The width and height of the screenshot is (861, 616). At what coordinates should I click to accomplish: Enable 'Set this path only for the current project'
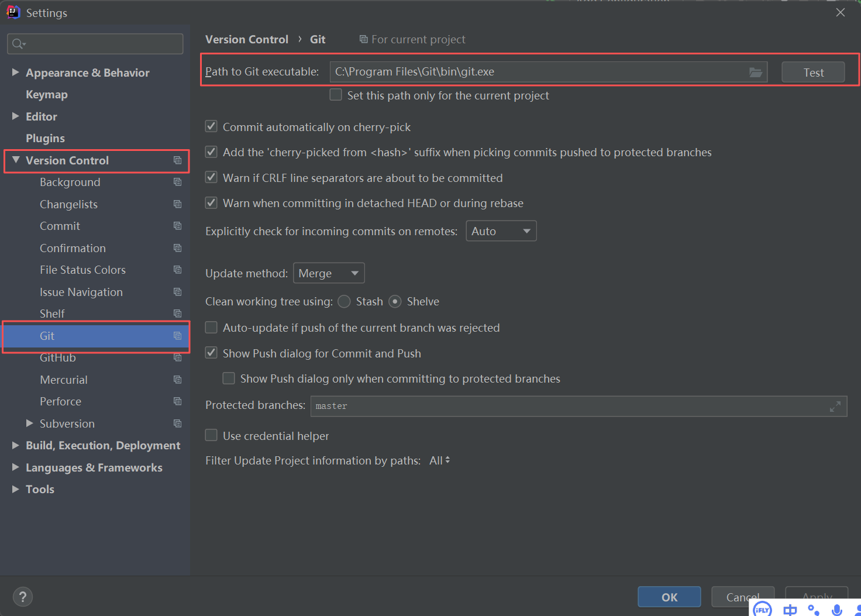(x=336, y=95)
